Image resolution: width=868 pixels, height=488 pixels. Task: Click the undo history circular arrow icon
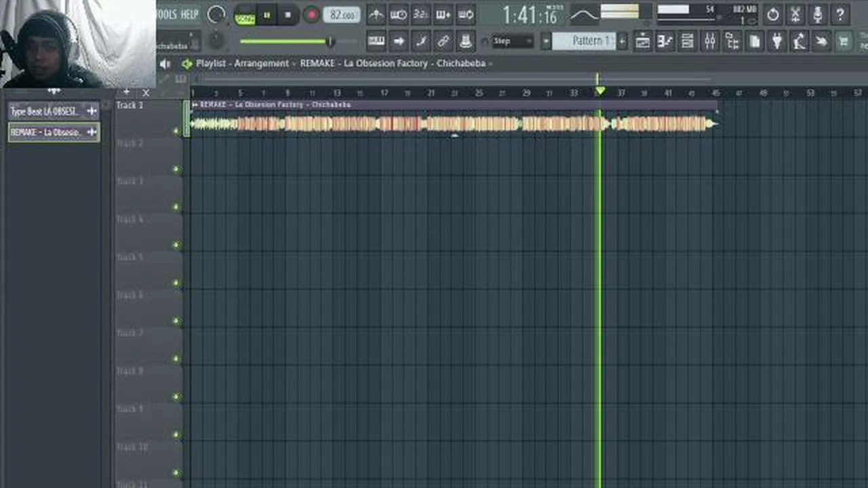coord(773,14)
